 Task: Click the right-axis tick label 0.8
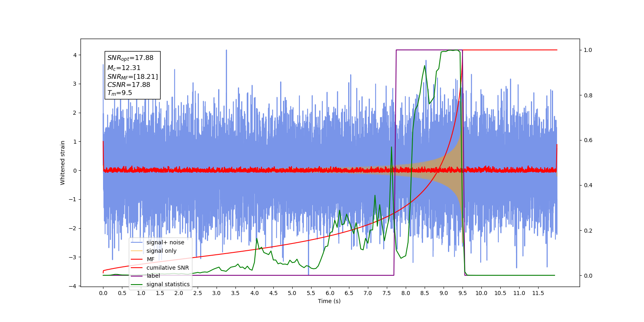point(588,95)
